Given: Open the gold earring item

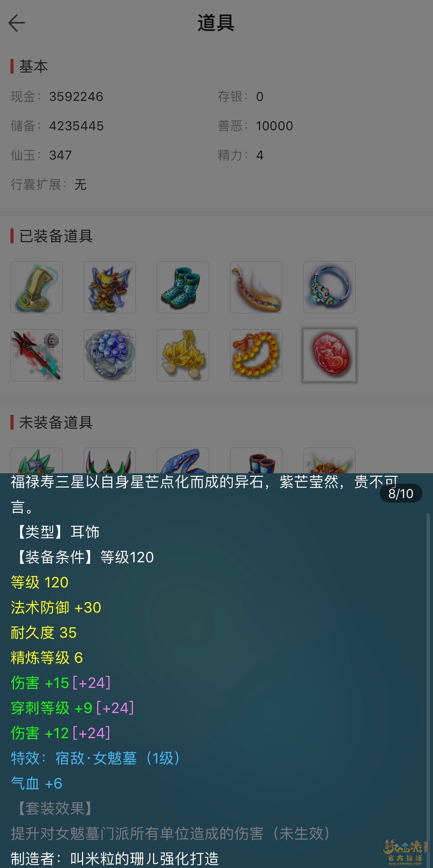Looking at the screenshot, I should [183, 355].
